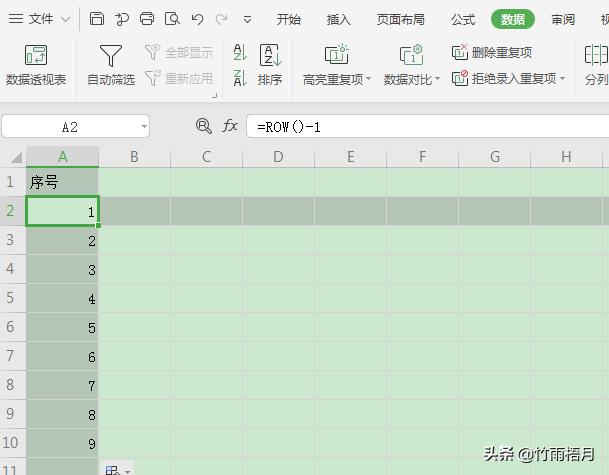
Task: Click the 高亮重复项 icon
Action: (x=336, y=54)
